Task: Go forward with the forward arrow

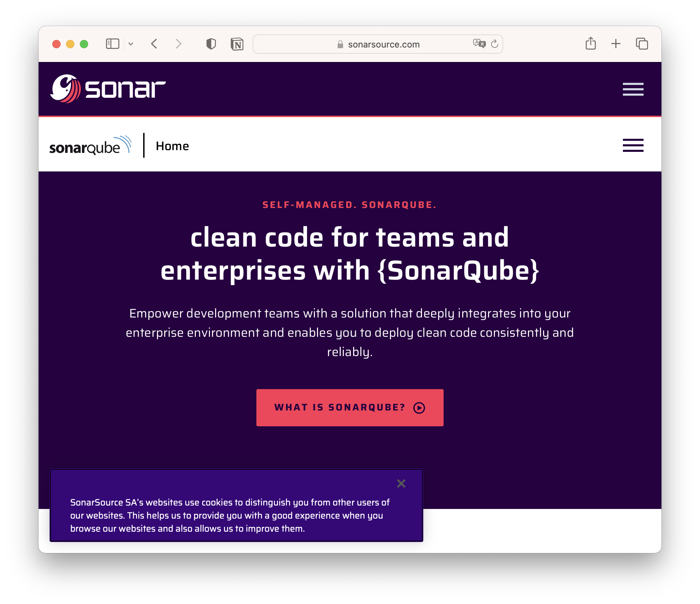Action: click(178, 44)
